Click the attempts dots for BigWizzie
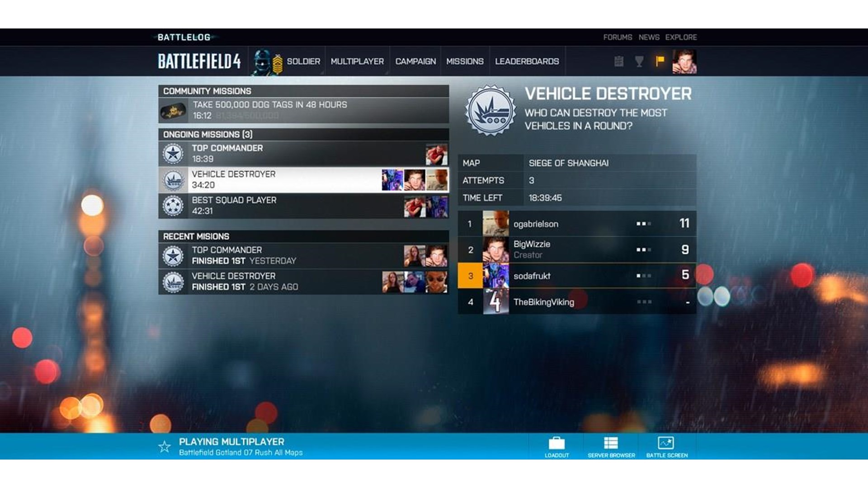The width and height of the screenshot is (868, 488). click(644, 250)
